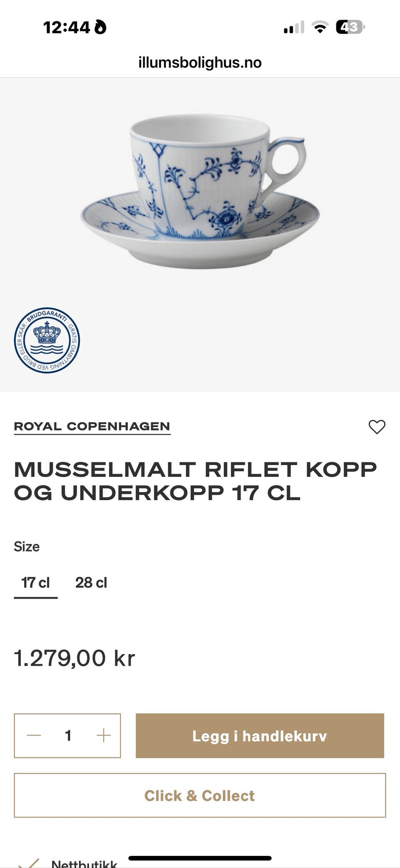400x868 pixels.
Task: Decrease quantity with the minus icon
Action: 34,735
